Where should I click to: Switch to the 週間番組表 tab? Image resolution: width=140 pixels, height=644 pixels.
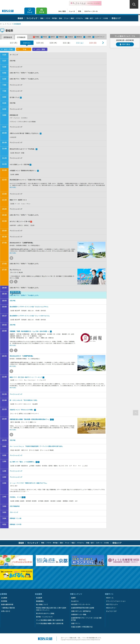[x=8, y=37]
